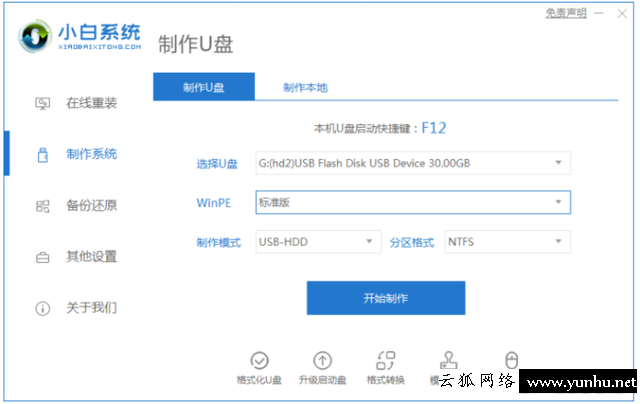Expand the 选择U盘 device dropdown

pyautogui.click(x=413, y=163)
